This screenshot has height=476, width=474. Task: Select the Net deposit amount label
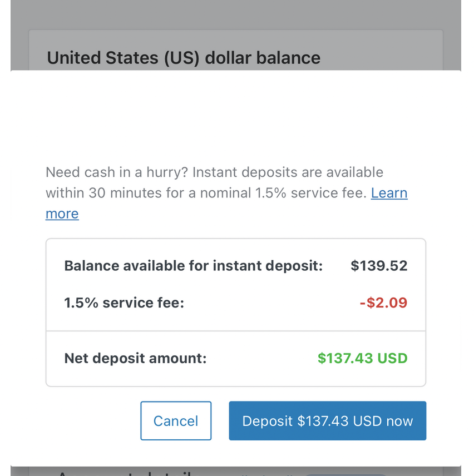135,358
